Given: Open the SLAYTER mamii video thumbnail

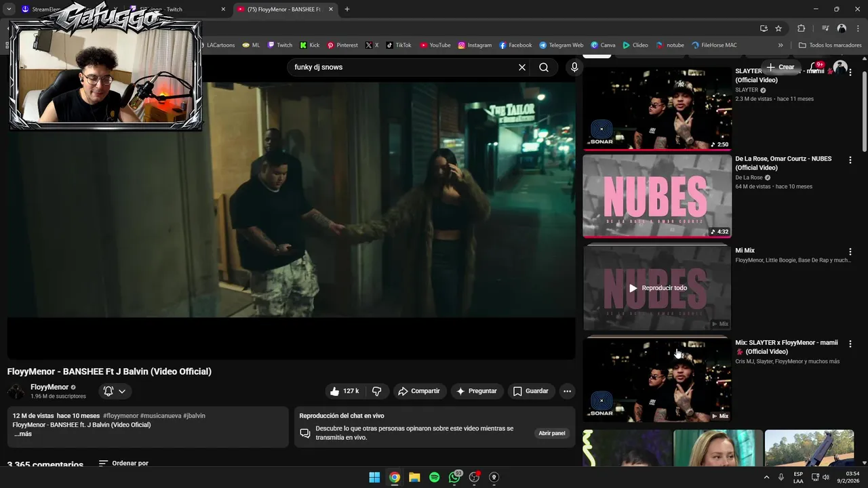Looking at the screenshot, I should click(657, 108).
